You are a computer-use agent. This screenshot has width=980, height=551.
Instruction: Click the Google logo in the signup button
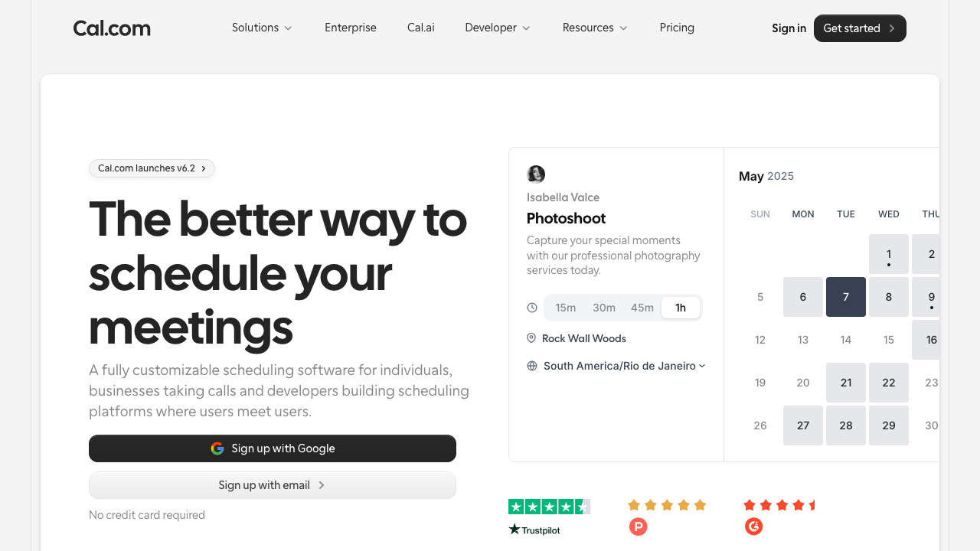point(217,448)
